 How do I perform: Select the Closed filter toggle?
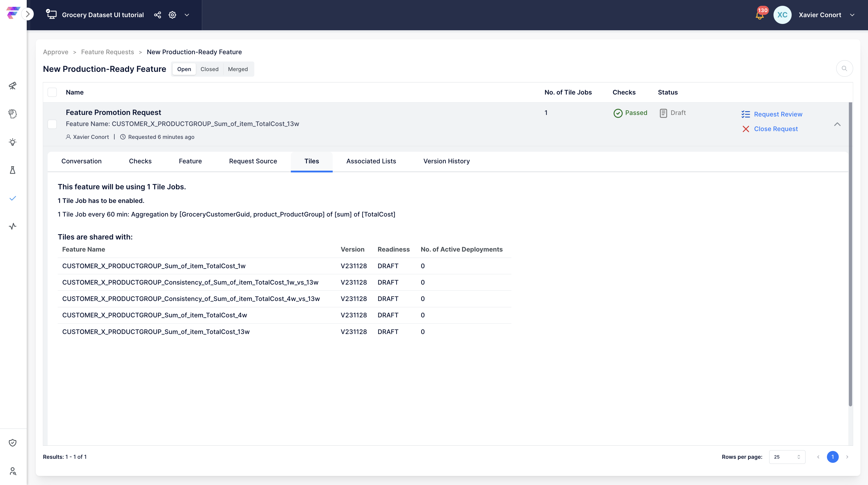209,69
